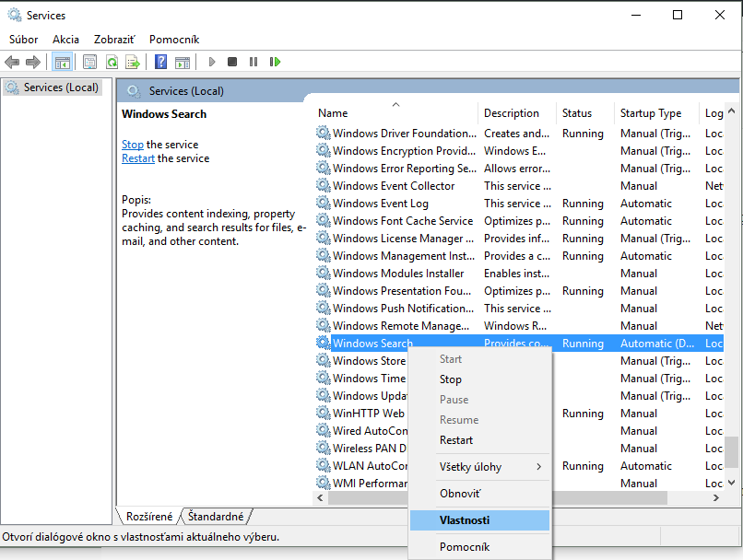Select the WinHTTP Web service row
Image resolution: width=743 pixels, height=560 pixels.
361,414
